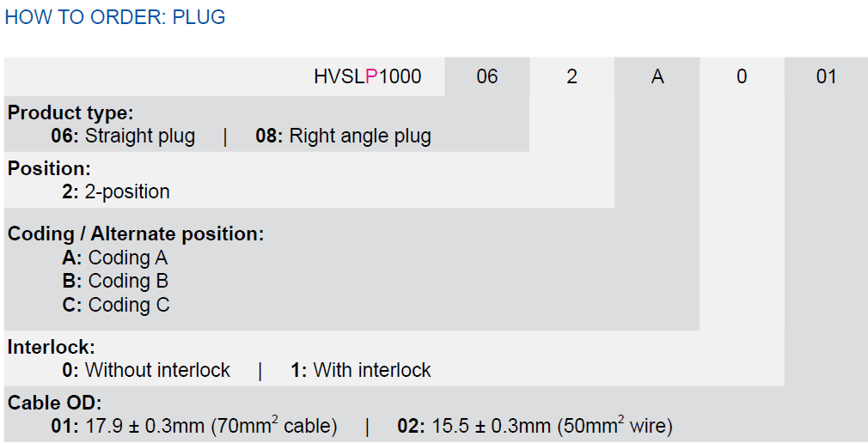The image size is (868, 443).
Task: Click the 15.5 ± 0.3mm 50mm² wire option
Action: pos(535,426)
